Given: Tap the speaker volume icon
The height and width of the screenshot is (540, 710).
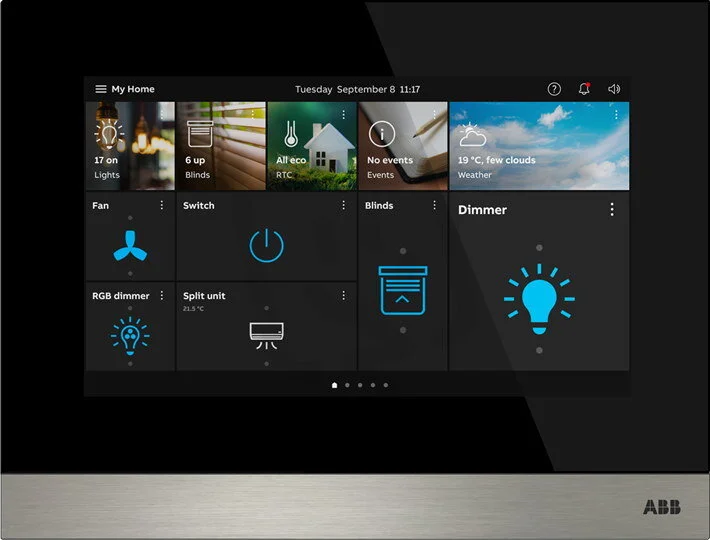Looking at the screenshot, I should coord(614,89).
